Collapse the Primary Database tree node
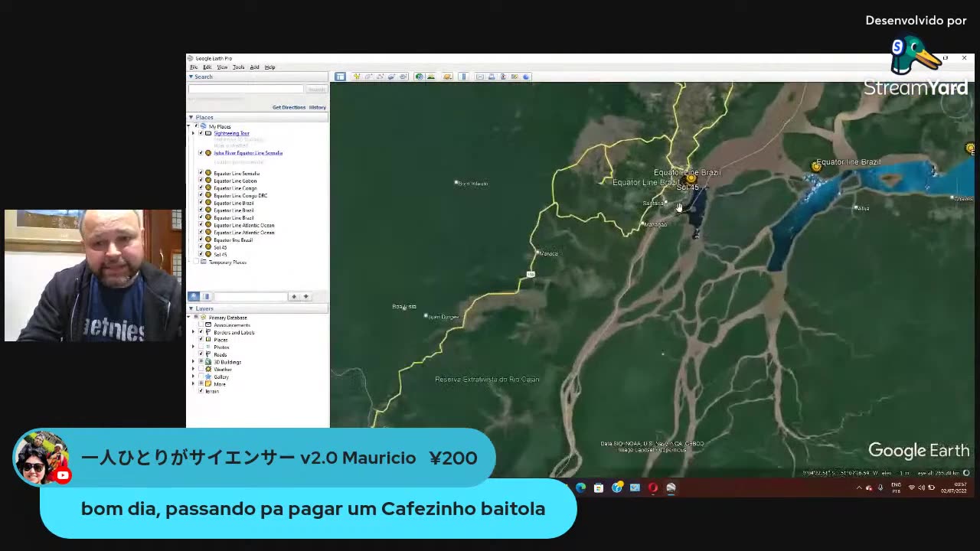This screenshot has height=551, width=980. point(190,318)
